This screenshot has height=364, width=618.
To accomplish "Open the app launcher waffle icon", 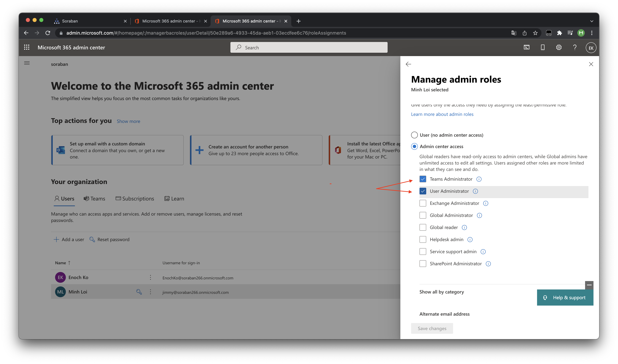I will [x=27, y=47].
